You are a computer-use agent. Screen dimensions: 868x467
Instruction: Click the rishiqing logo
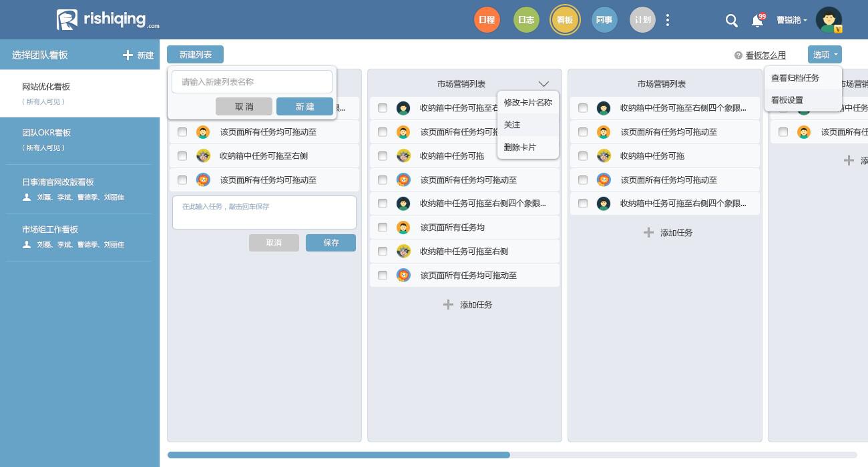[x=107, y=19]
